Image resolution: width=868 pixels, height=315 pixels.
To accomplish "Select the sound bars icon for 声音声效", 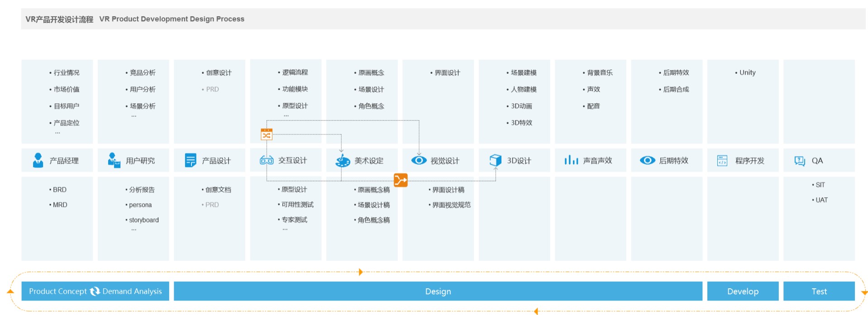I will pyautogui.click(x=571, y=160).
